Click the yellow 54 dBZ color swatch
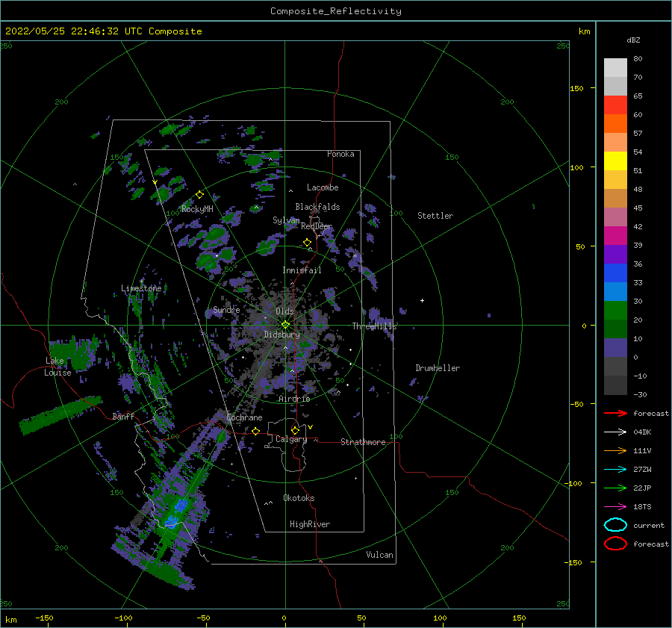 pos(615,161)
